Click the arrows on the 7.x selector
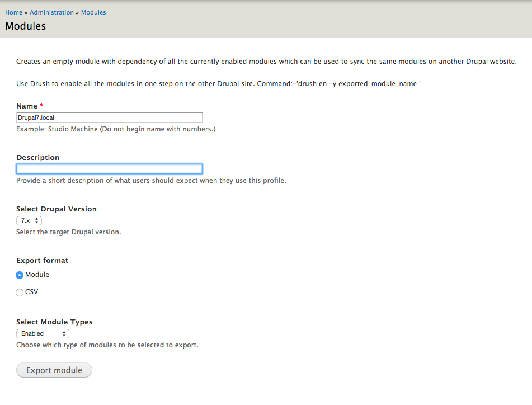Viewport: 532px width, 405px height. tap(37, 221)
